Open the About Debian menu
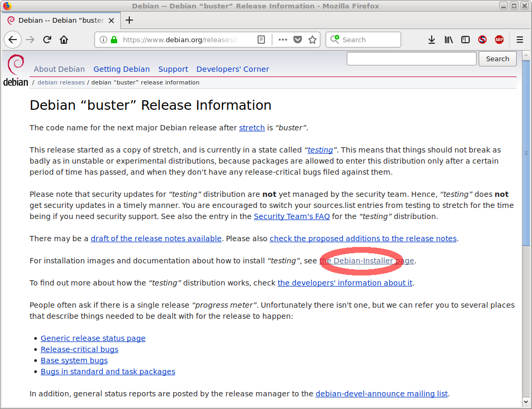Image resolution: width=532 pixels, height=409 pixels. (59, 69)
